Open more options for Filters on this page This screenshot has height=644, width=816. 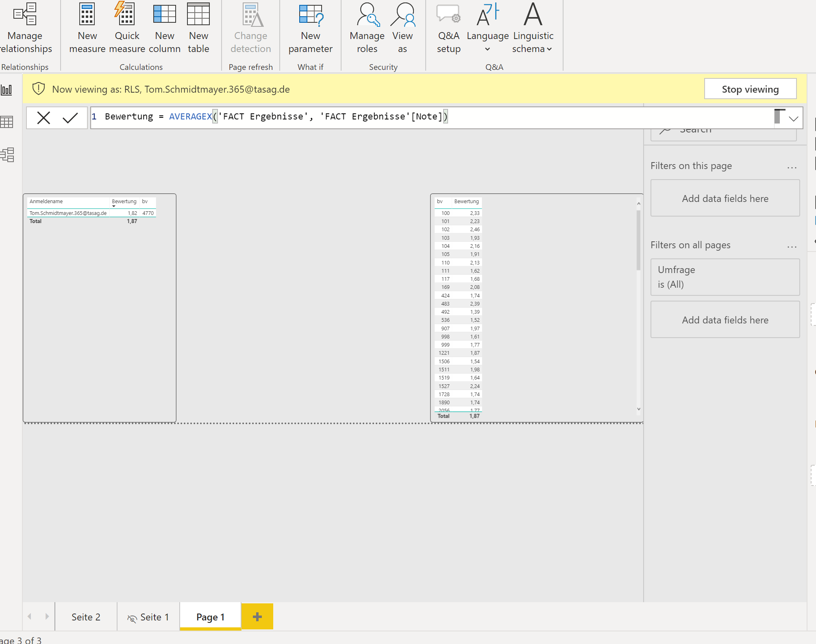792,167
